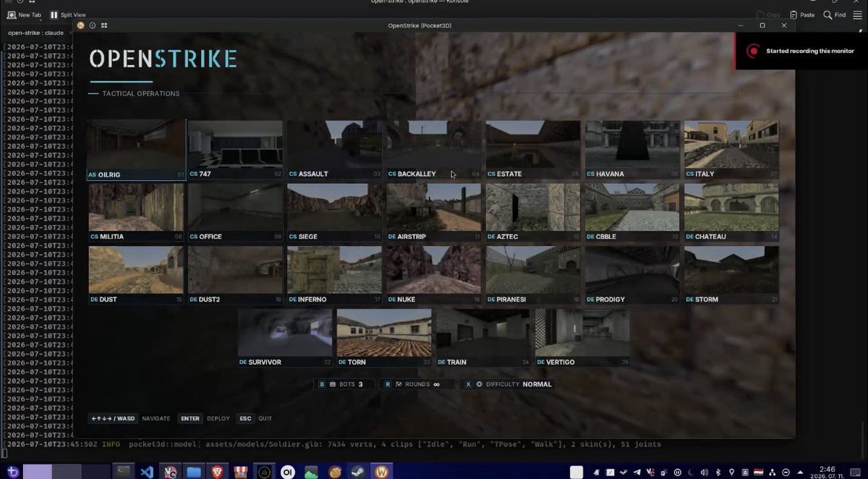
Task: Click the OpenStrike window's app icon
Action: (81, 25)
